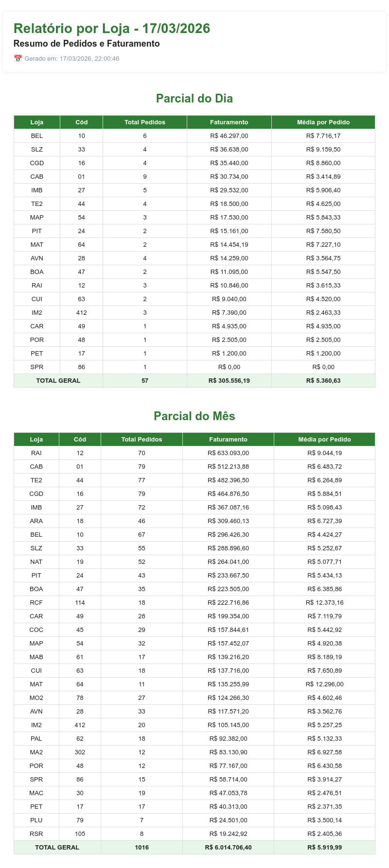This screenshot has height=868, width=389.
Task: Select monthly total revenue R$ 6.014.706,40
Action: point(228,848)
